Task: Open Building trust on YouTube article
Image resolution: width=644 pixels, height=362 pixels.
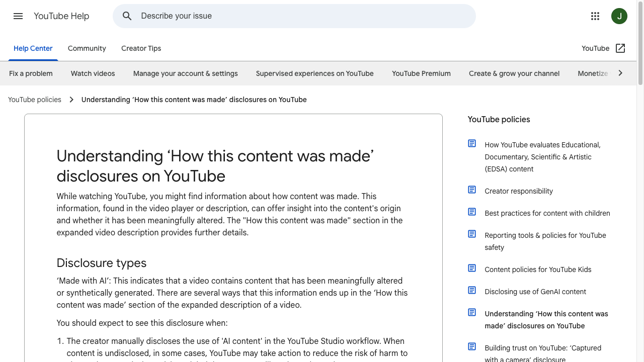Action: click(543, 353)
